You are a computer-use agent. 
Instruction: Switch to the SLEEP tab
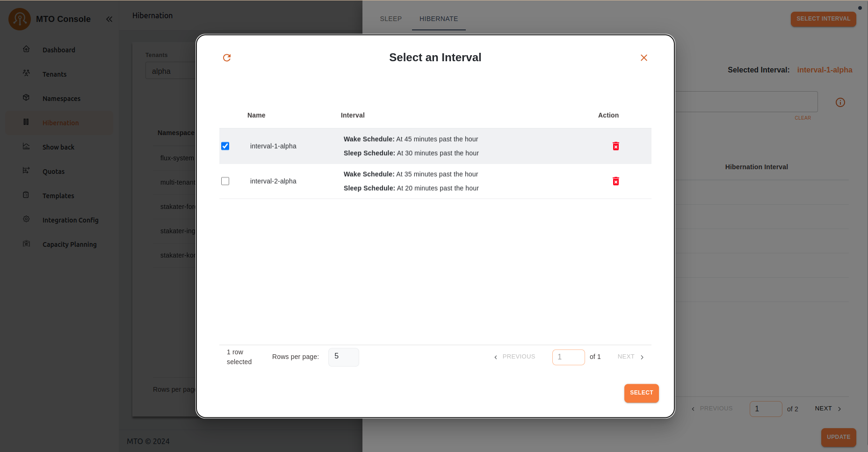coord(391,19)
